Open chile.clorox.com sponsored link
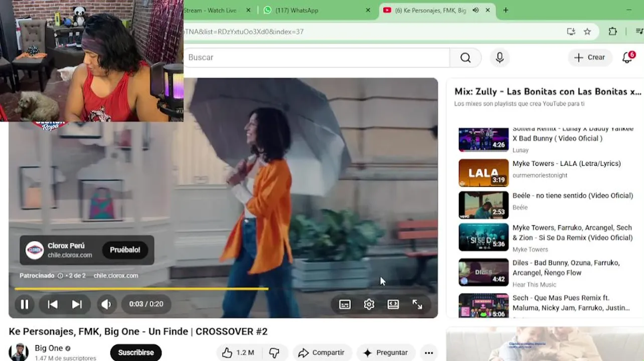This screenshot has height=361, width=644. (x=115, y=275)
